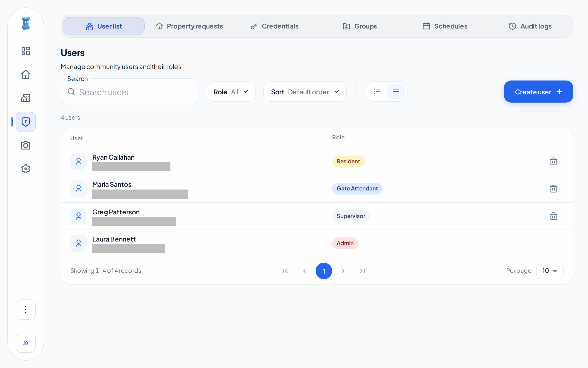The image size is (588, 368).
Task: Switch to the Audit logs tab
Action: pyautogui.click(x=530, y=26)
